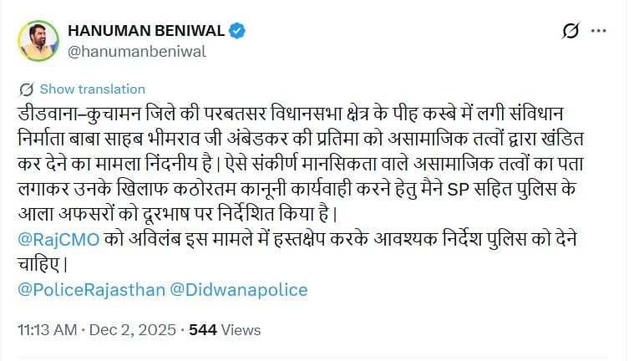This screenshot has width=644, height=361.
Task: Click the Show translation link
Action: pos(92,89)
